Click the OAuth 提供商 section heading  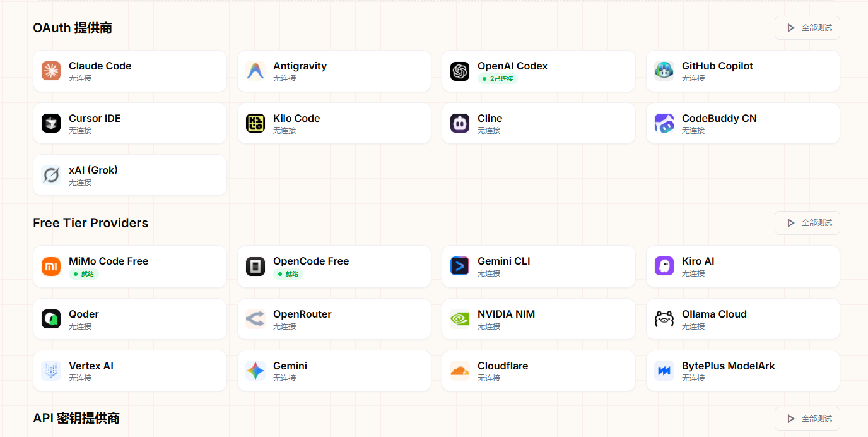coord(73,28)
